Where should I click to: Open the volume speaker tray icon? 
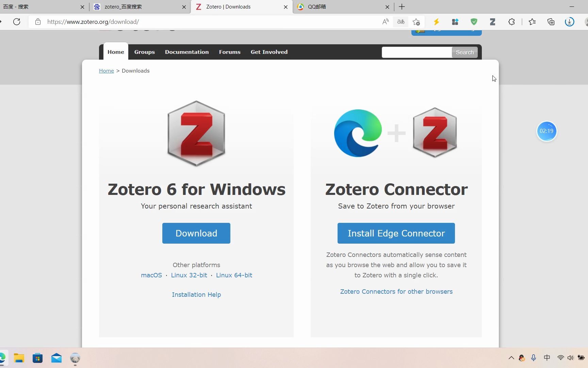570,358
